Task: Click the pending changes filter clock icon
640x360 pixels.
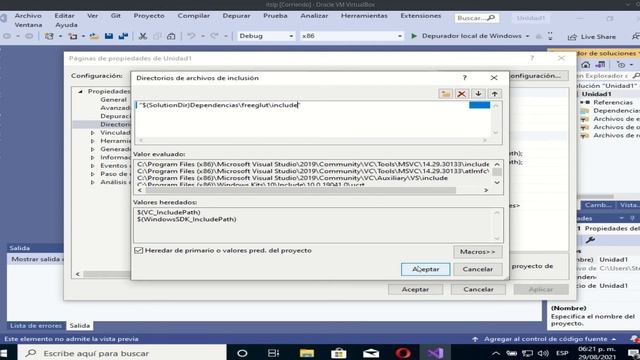Action: tap(621, 65)
